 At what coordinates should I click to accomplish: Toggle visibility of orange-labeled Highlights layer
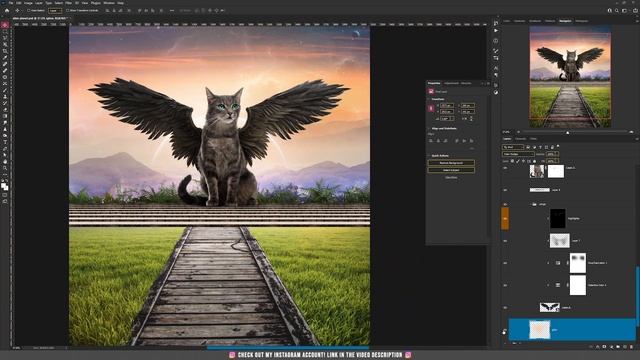coord(505,218)
